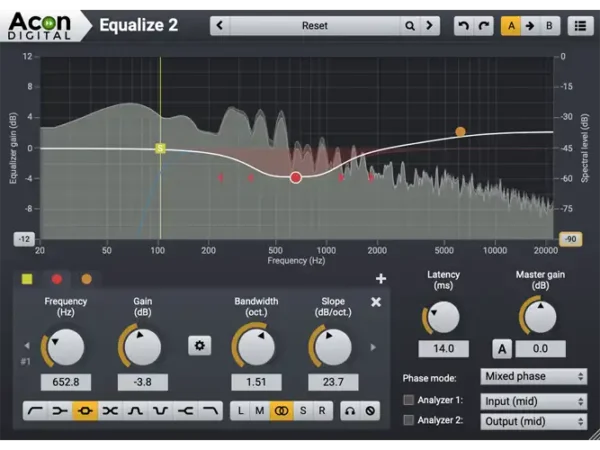Select the orange band tab
This screenshot has width=600, height=450.
point(87,279)
